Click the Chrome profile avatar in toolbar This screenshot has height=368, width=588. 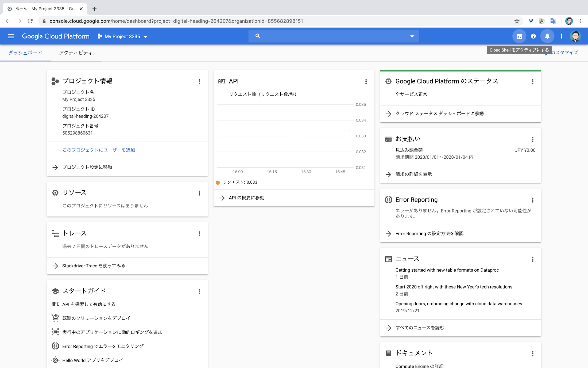569,21
